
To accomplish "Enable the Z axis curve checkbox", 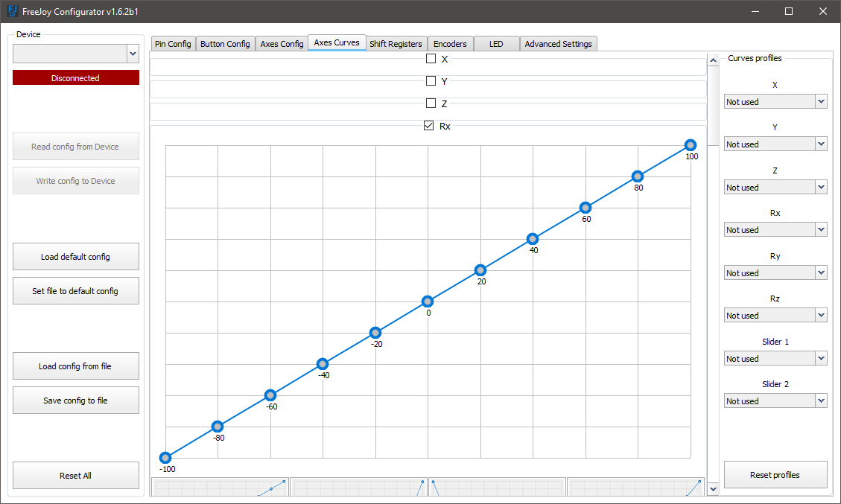I will click(431, 103).
